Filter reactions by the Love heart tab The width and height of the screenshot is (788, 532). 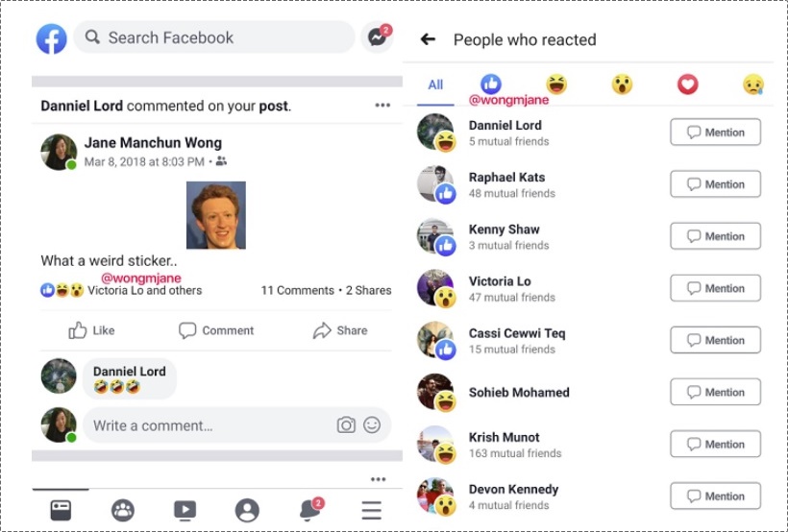687,84
